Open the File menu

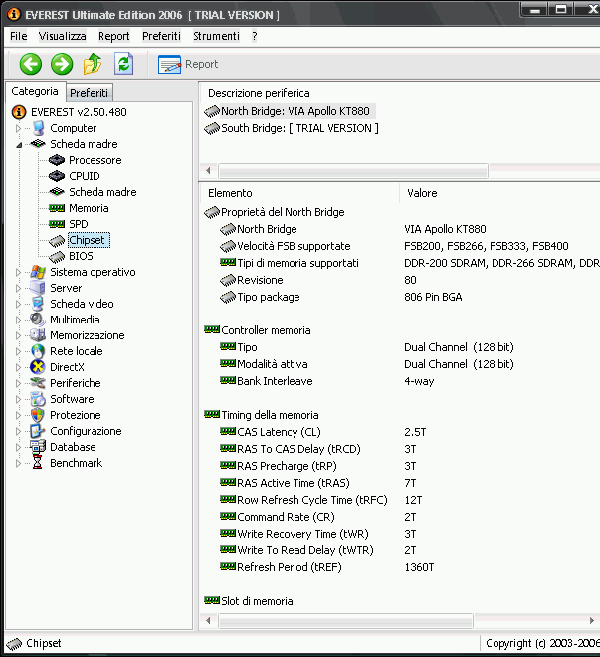18,36
